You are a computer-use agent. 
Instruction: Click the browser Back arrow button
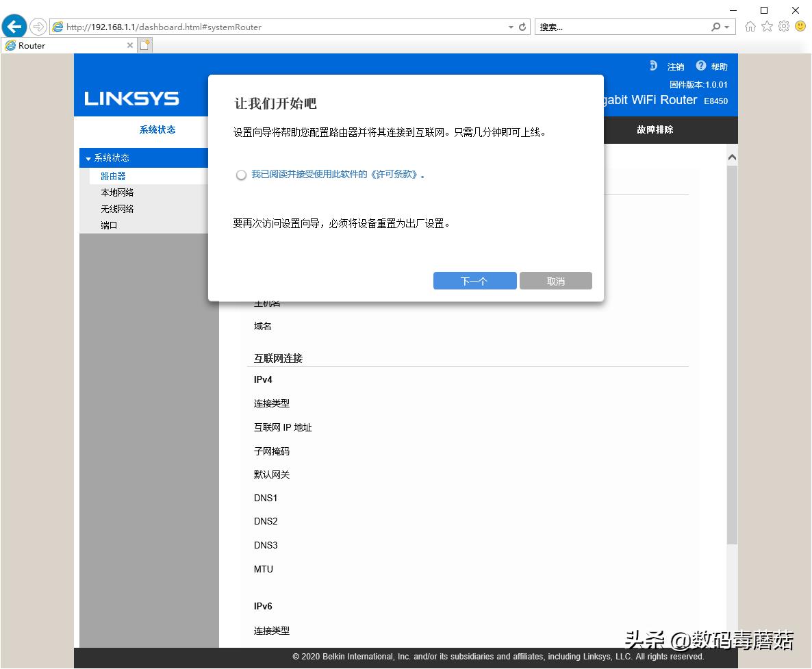14,27
